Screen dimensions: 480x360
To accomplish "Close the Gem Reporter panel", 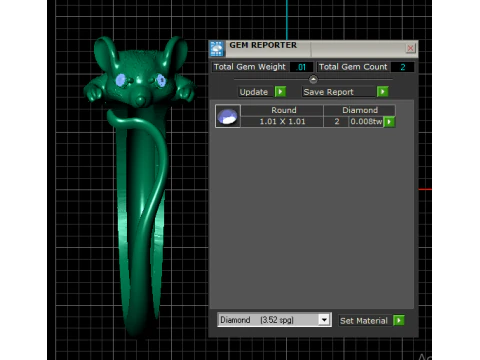I will coord(411,48).
